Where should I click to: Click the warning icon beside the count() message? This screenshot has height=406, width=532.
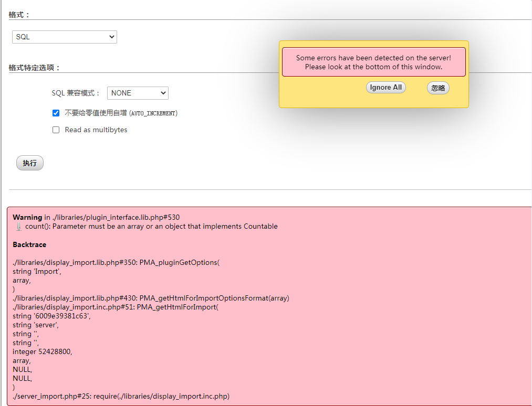(x=18, y=227)
